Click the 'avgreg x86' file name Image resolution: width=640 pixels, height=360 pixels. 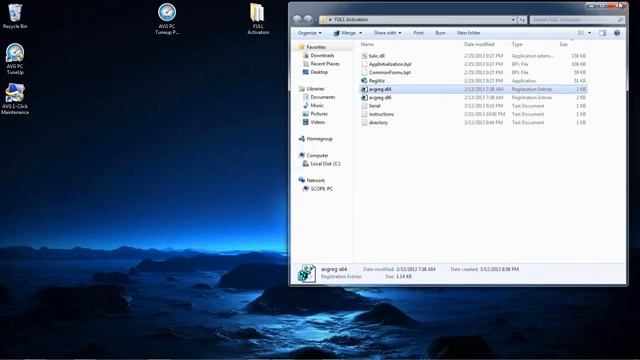click(380, 98)
